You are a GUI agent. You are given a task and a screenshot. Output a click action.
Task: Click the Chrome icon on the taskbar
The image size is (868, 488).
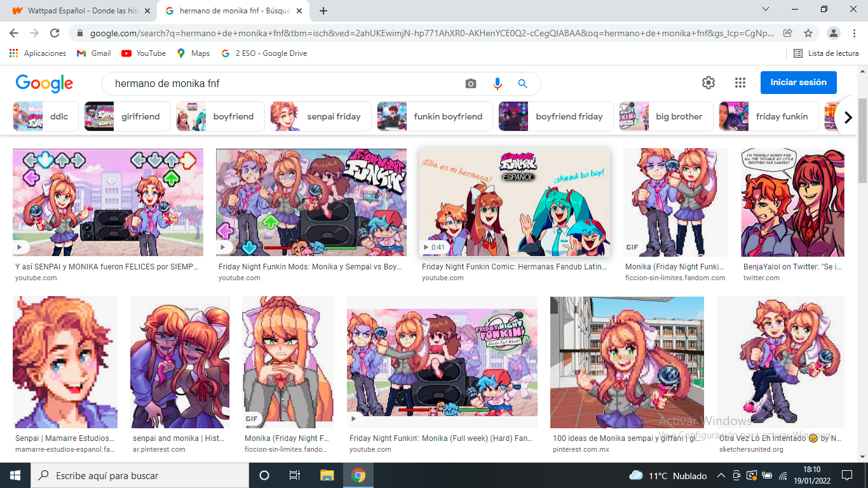tap(358, 475)
